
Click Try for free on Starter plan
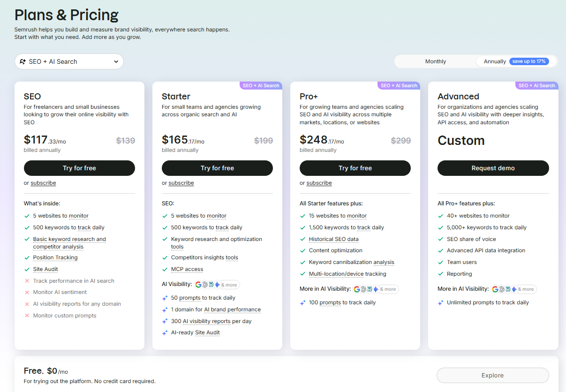coord(217,168)
